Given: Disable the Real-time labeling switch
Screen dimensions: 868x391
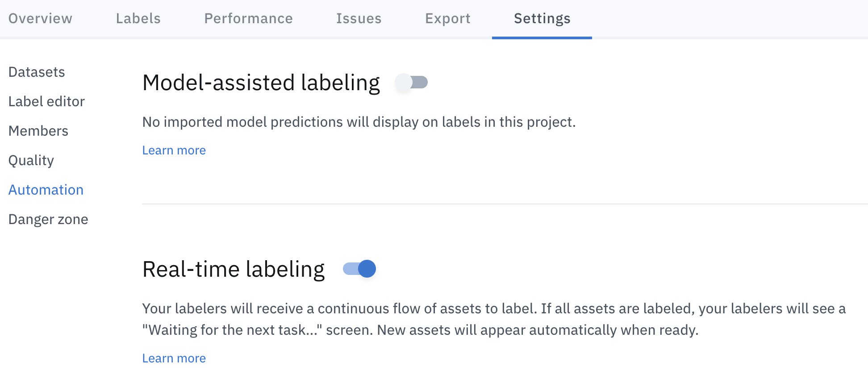Looking at the screenshot, I should (x=359, y=269).
